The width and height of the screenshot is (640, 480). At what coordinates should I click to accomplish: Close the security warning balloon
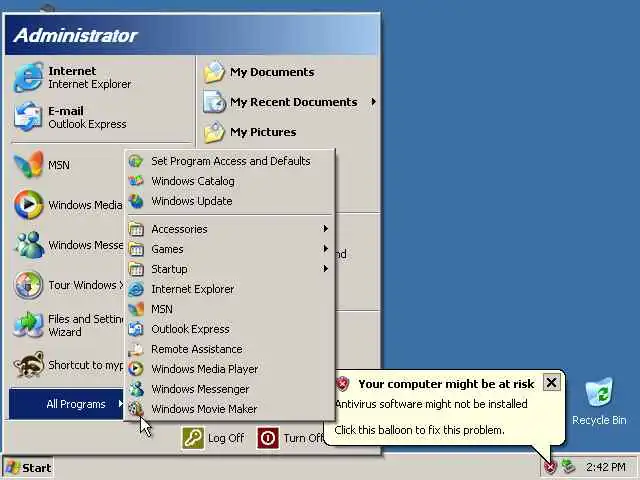pyautogui.click(x=551, y=383)
